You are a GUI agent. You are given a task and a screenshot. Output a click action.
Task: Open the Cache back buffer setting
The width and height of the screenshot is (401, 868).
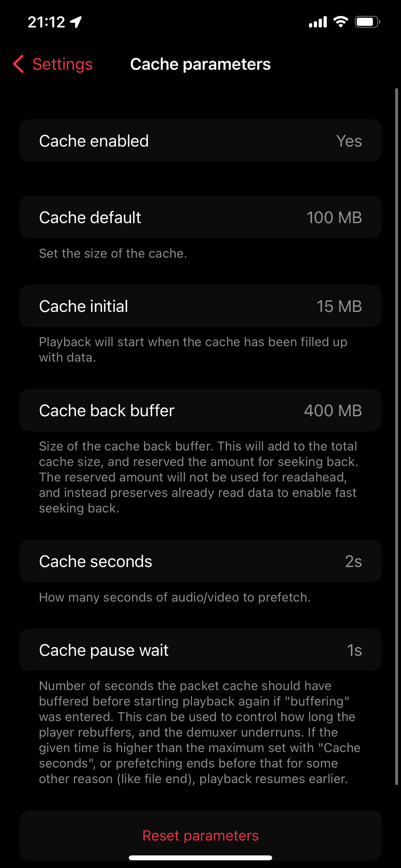[200, 410]
